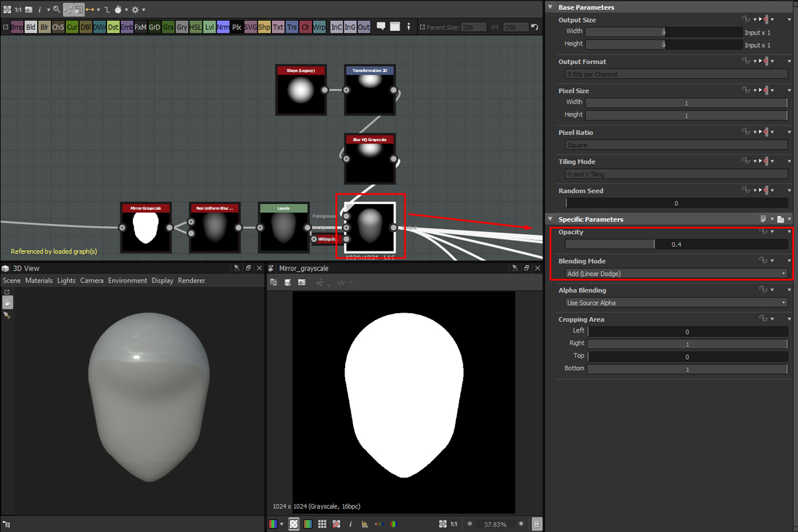Click the zoom-in plus button in 2D view
Screen dimensions: 798x532
tap(521, 524)
